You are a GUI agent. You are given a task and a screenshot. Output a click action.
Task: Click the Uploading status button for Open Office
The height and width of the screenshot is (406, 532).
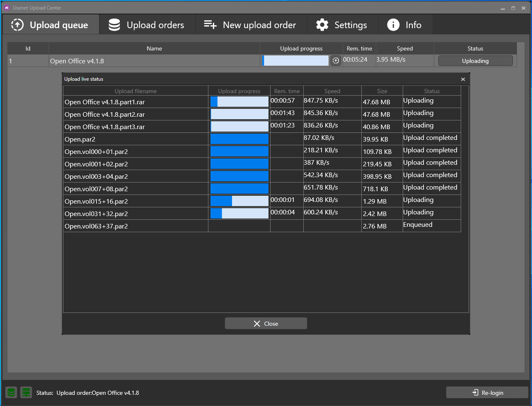475,60
